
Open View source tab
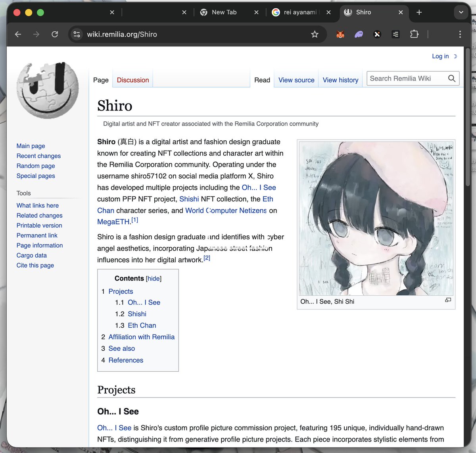pos(296,80)
